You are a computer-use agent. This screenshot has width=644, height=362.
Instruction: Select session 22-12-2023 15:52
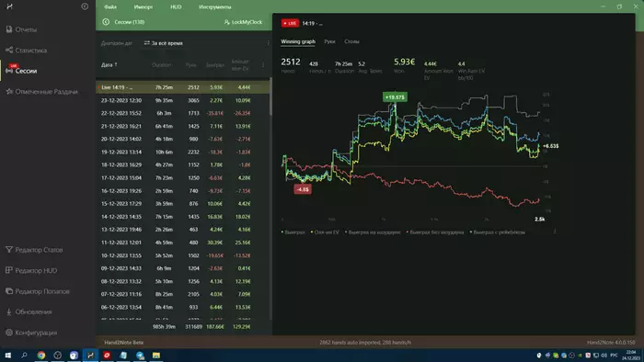tap(183, 113)
